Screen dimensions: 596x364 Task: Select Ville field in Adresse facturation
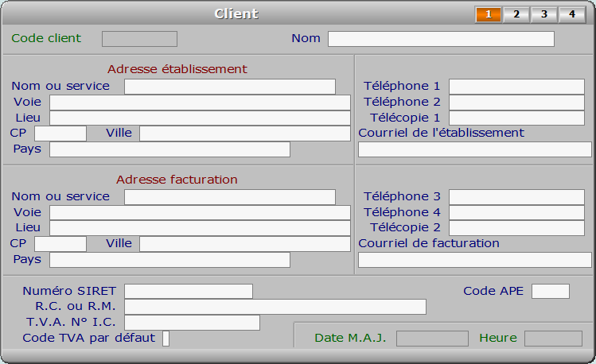[x=245, y=244]
